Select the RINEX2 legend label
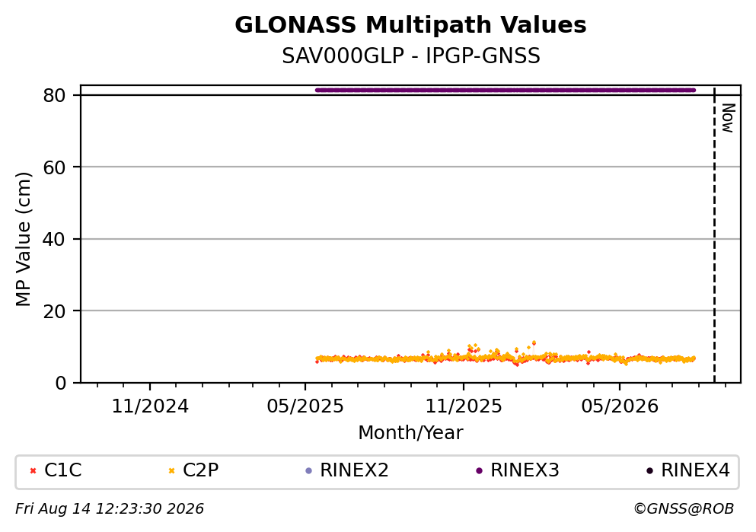756x532 pixels. pyautogui.click(x=354, y=470)
